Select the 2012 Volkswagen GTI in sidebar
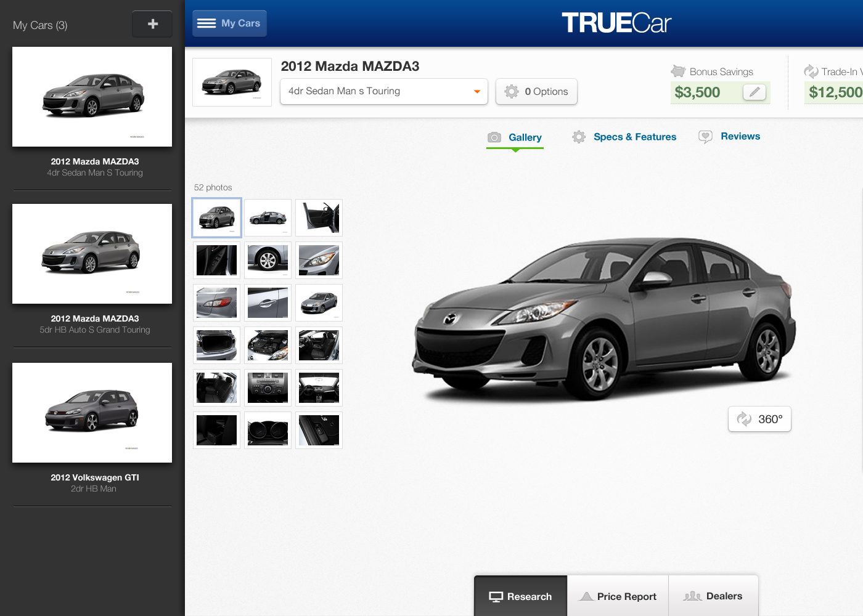The image size is (863, 616). click(x=92, y=413)
